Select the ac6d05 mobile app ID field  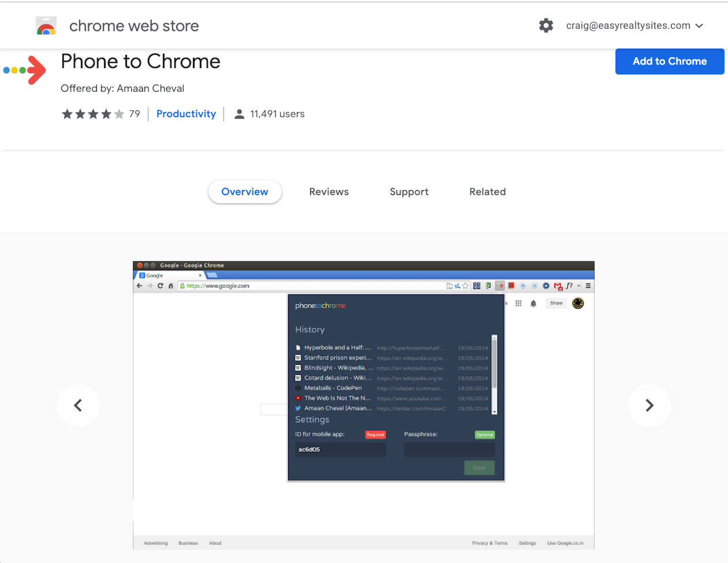click(x=341, y=449)
